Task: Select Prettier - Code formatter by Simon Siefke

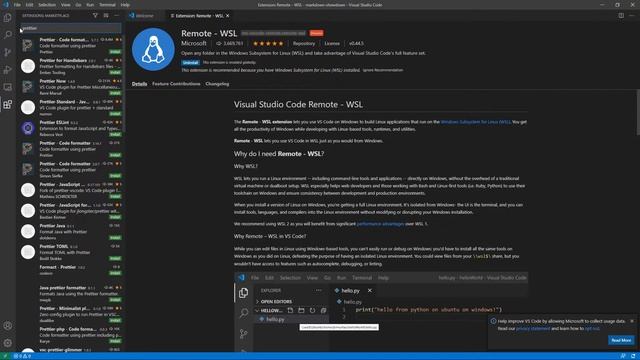Action: [70, 169]
